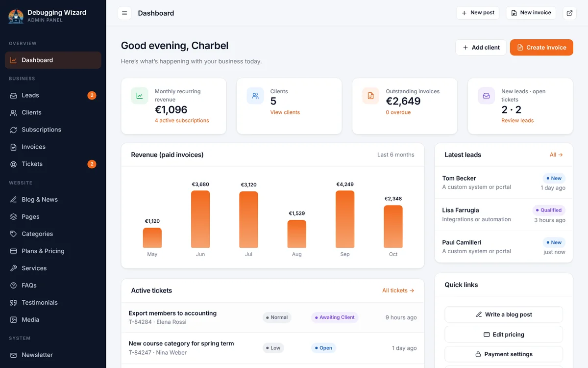Open the Tom Becker lead row
This screenshot has height=368, width=588.
[504, 183]
